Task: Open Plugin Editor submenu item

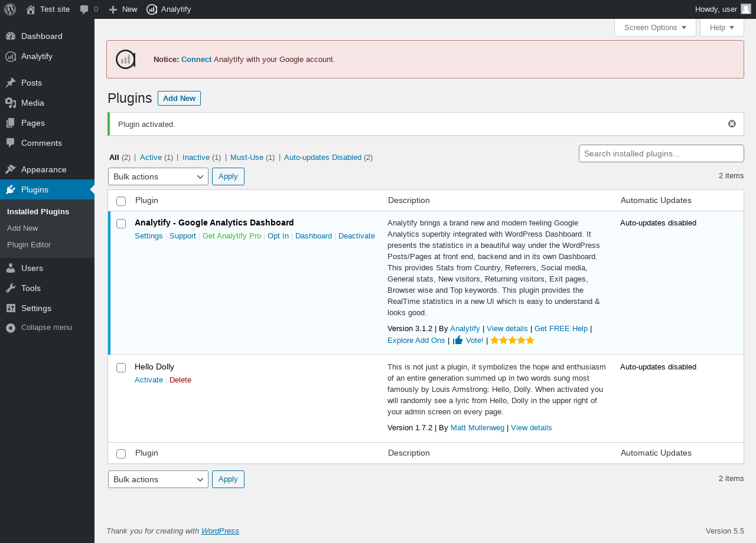Action: (29, 244)
